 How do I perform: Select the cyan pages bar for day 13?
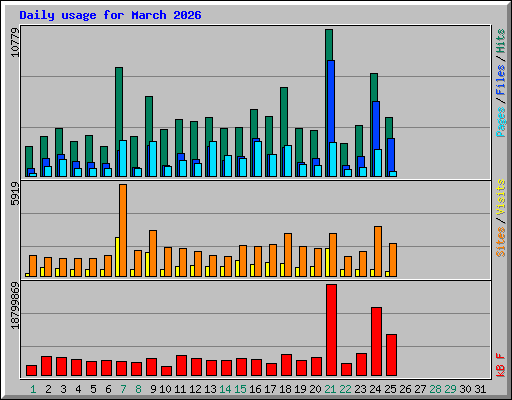(213, 159)
